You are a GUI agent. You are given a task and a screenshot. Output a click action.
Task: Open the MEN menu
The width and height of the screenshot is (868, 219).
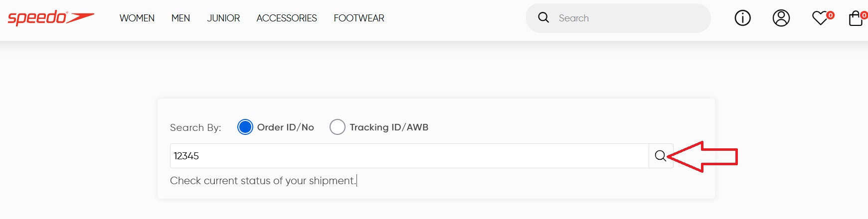(x=180, y=18)
